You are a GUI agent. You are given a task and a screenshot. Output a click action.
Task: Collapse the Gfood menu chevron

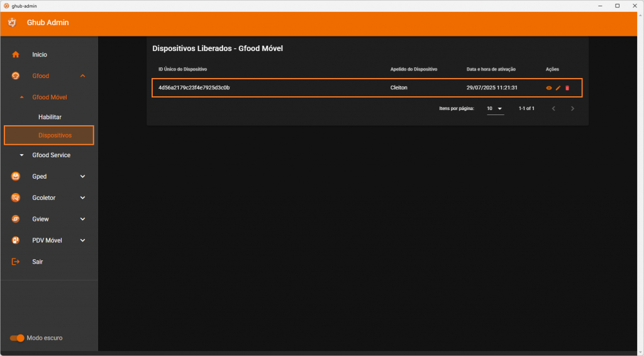click(82, 76)
